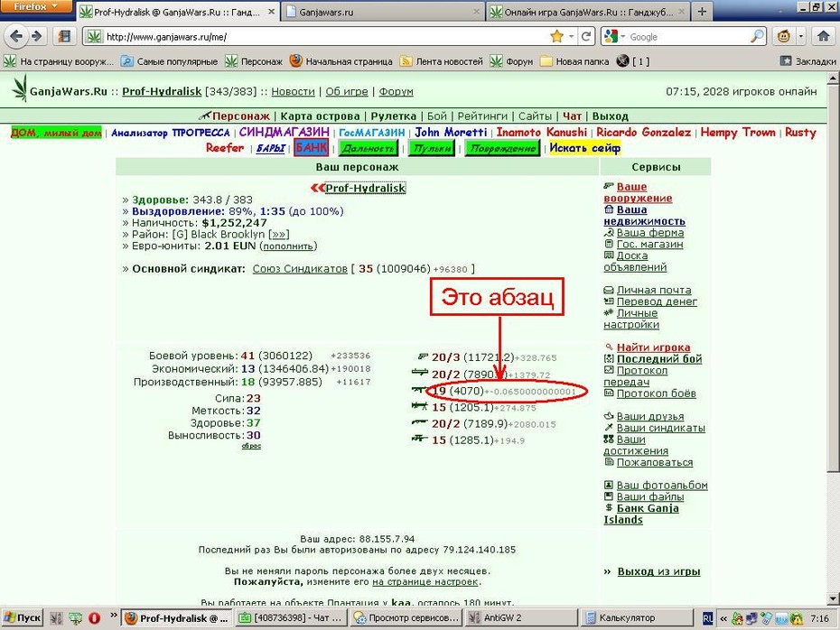Click the yellow Искать сейф link

[x=584, y=148]
